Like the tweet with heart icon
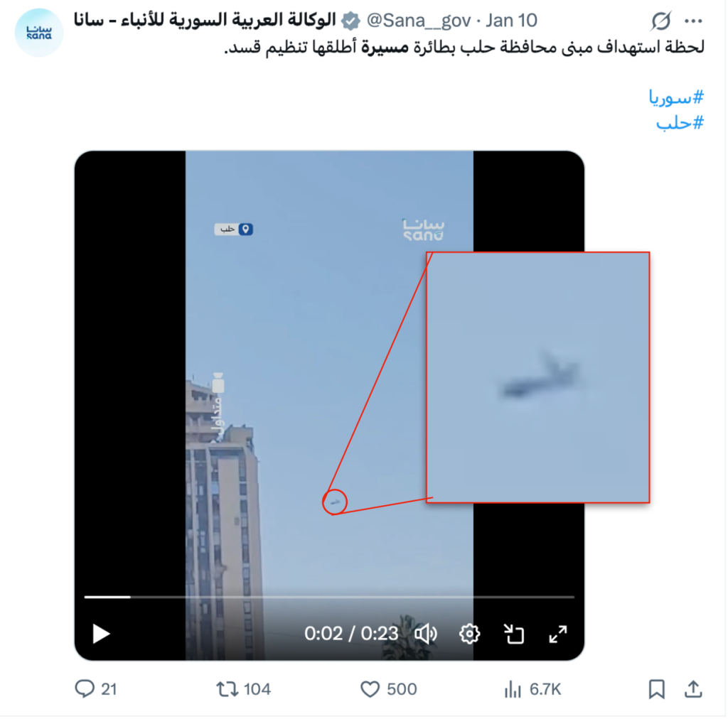728x719 pixels. 370,691
